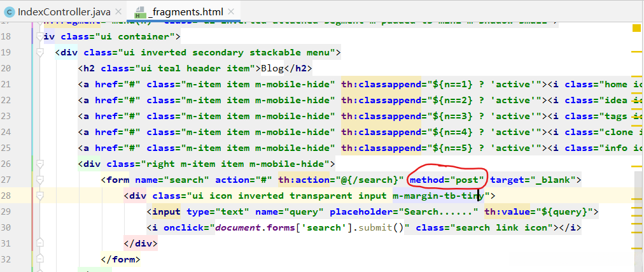Click type="text" attribute on line 29
This screenshot has width=644, height=272.
coord(218,212)
